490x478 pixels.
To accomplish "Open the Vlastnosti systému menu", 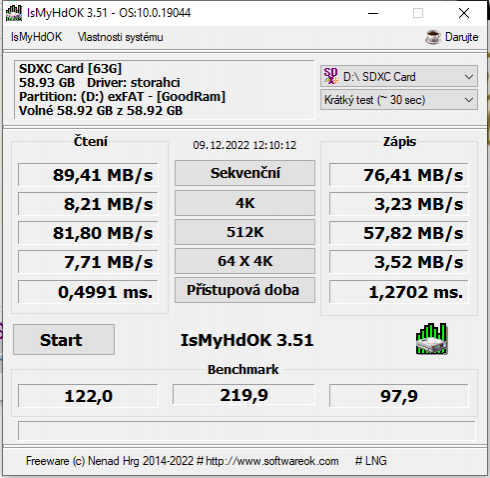I will click(120, 37).
